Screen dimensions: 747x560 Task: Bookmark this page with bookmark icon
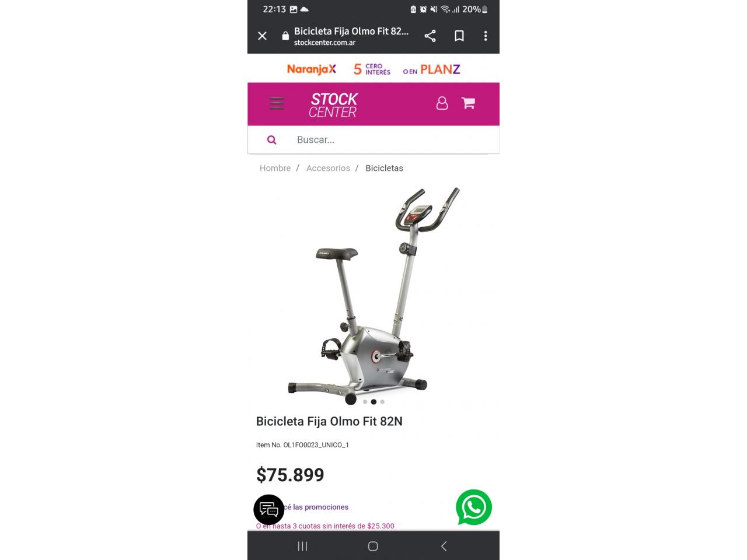pyautogui.click(x=459, y=36)
